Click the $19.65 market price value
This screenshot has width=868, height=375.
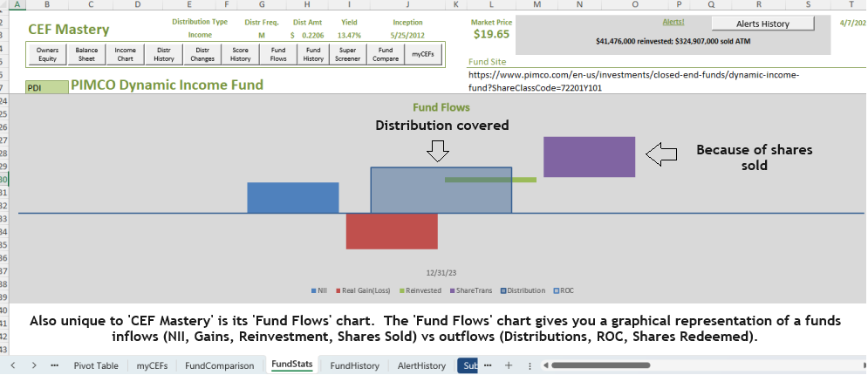tap(491, 34)
